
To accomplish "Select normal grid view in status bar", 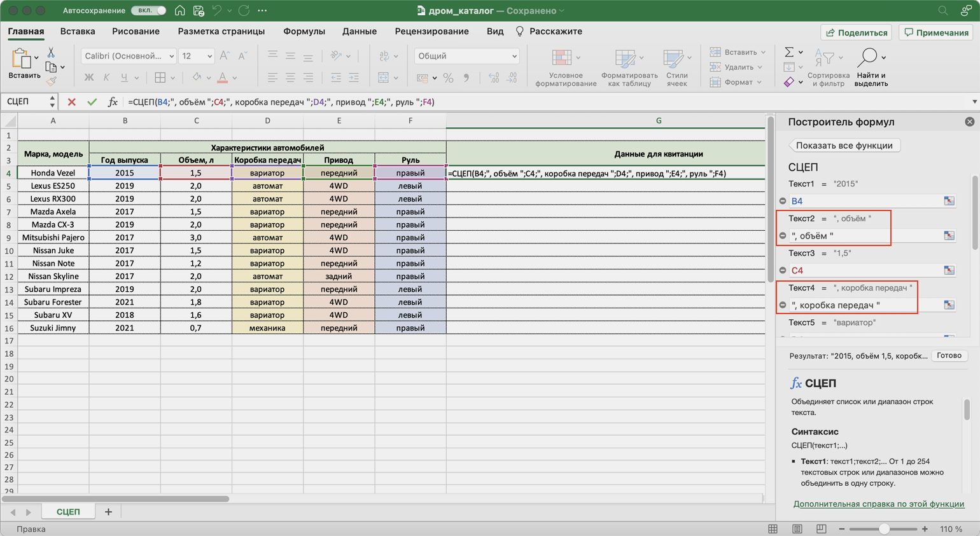I will click(773, 529).
